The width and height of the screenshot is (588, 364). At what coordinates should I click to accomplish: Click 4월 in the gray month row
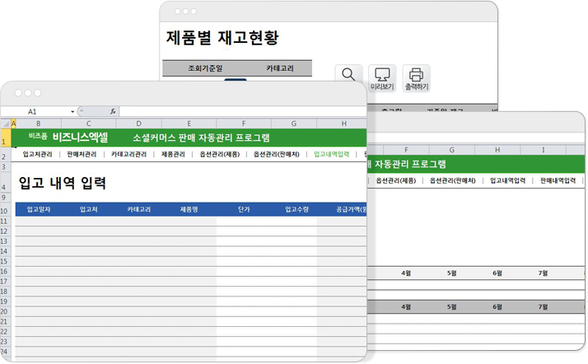406,307
